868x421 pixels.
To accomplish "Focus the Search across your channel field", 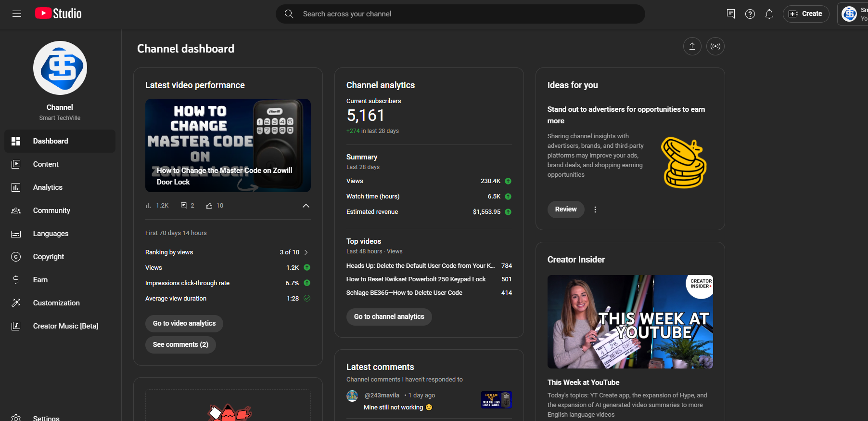I will [x=460, y=14].
